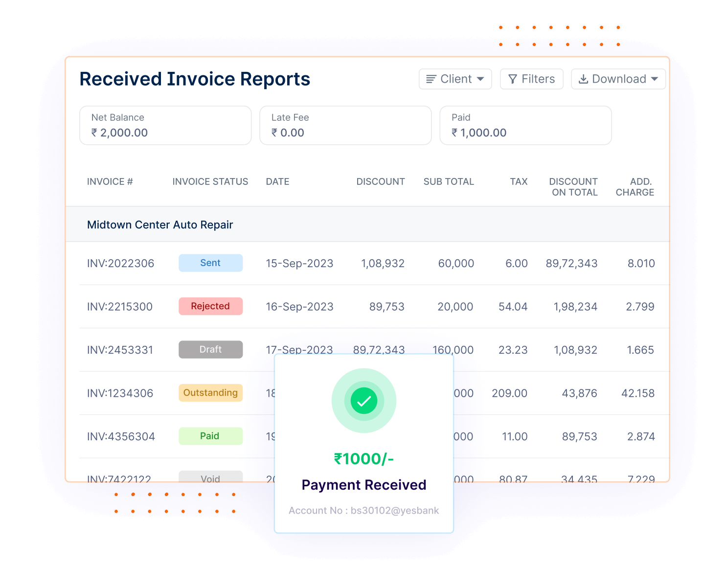Click the discount on total 89,72,343 for INV:2022306
The width and height of the screenshot is (727, 588).
click(x=571, y=263)
